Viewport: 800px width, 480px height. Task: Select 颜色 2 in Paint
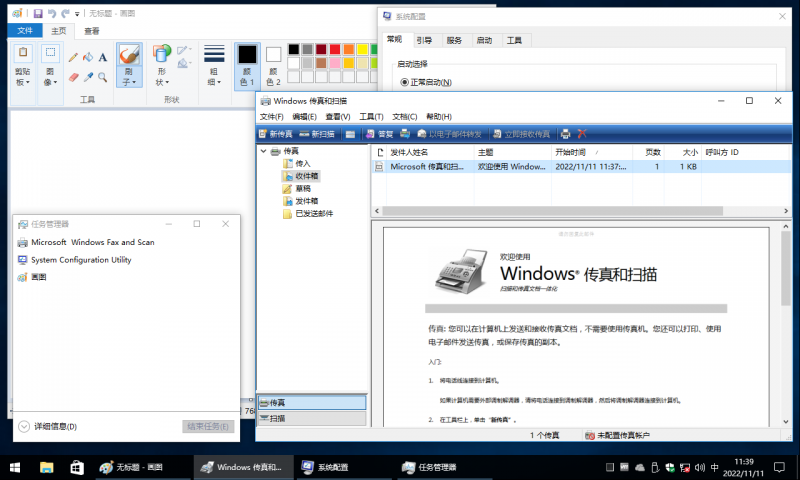pos(273,66)
